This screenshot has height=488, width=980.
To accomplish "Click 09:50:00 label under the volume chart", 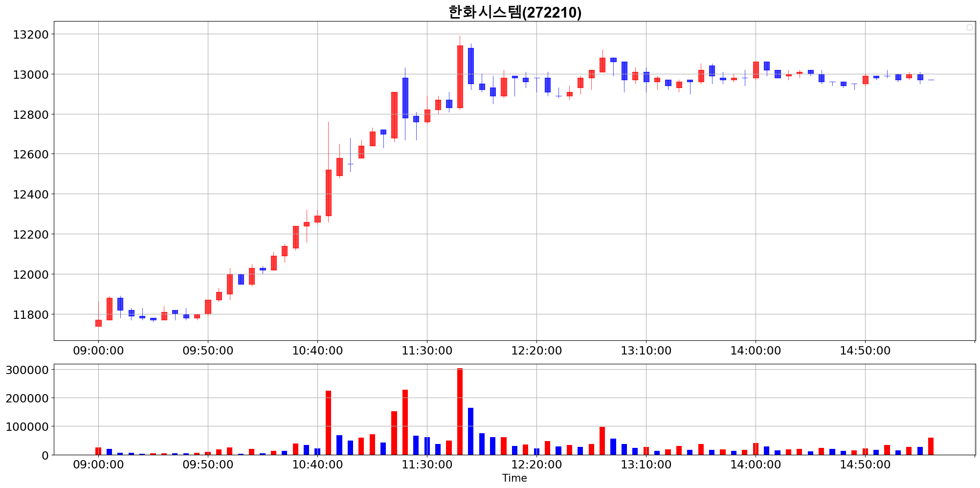I will coord(208,465).
